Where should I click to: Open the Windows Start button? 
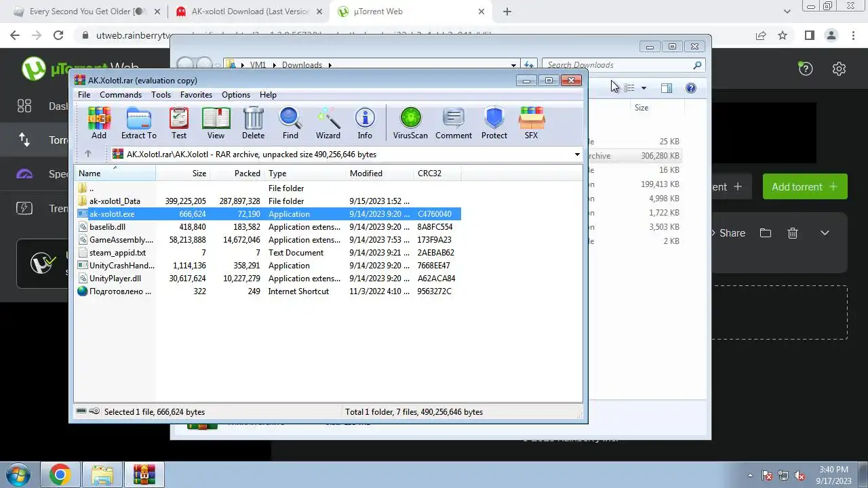tap(17, 474)
